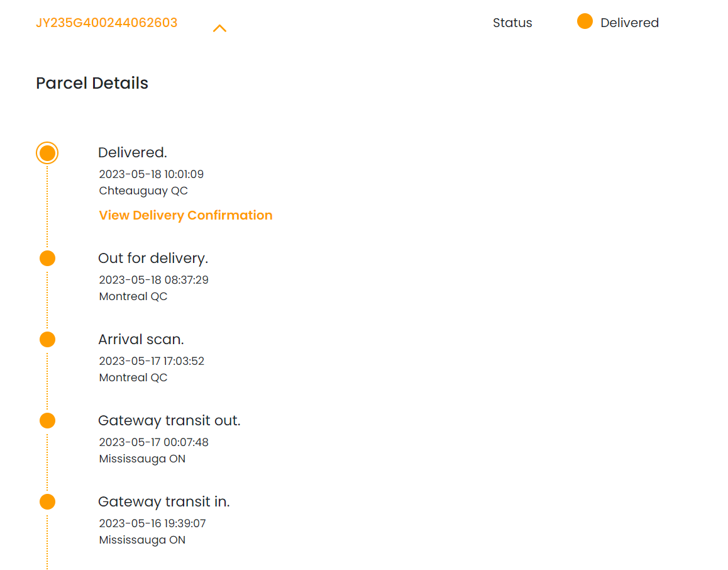
Task: Select the Out for delivery timeline dot
Action: 47,259
